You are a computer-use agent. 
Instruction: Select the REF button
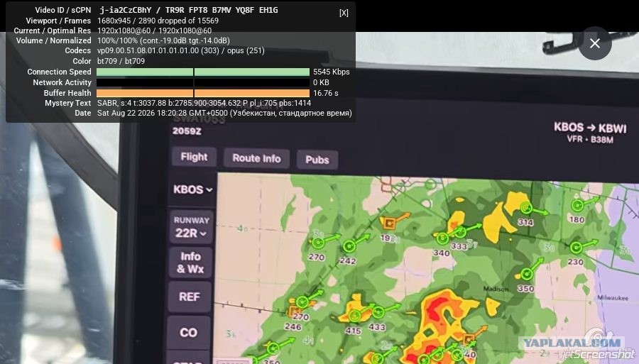coord(190,297)
